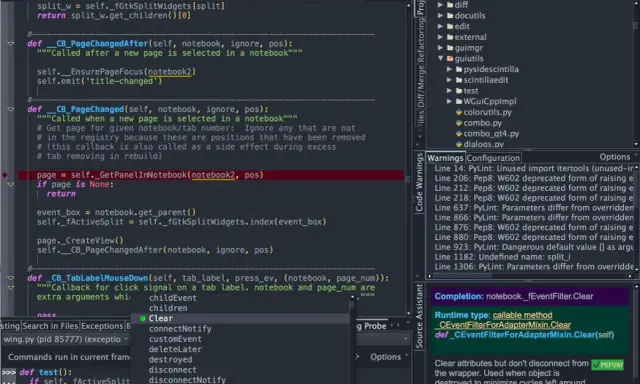Click the folder icon of docutils
The height and width of the screenshot is (384, 640).
[450, 16]
